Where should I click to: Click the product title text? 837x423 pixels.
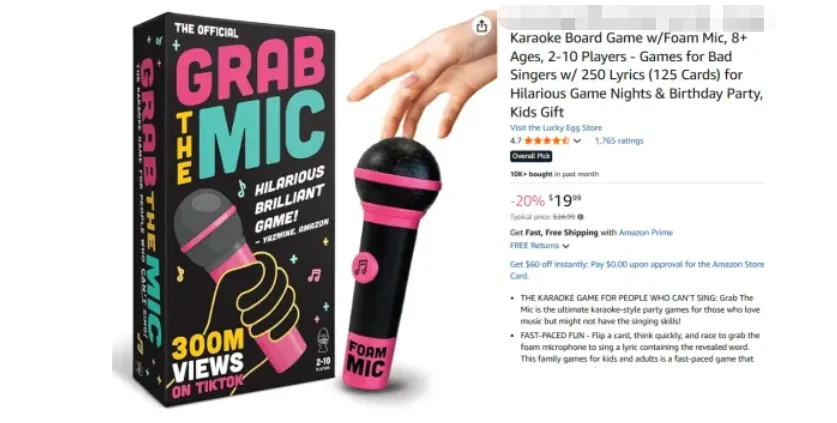point(636,75)
